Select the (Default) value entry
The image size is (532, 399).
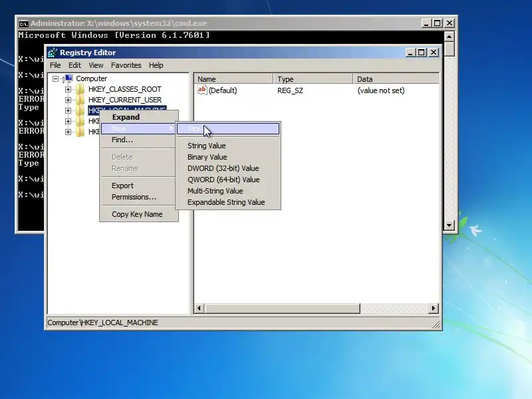pos(223,90)
